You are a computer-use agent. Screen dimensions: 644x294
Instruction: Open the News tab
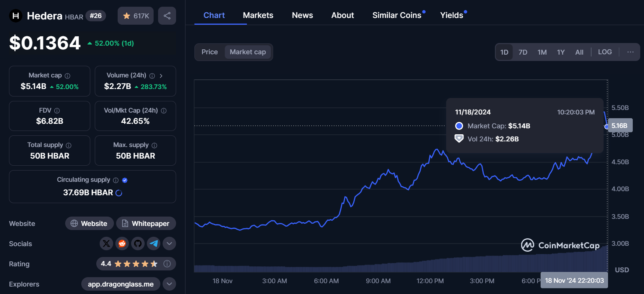click(302, 15)
